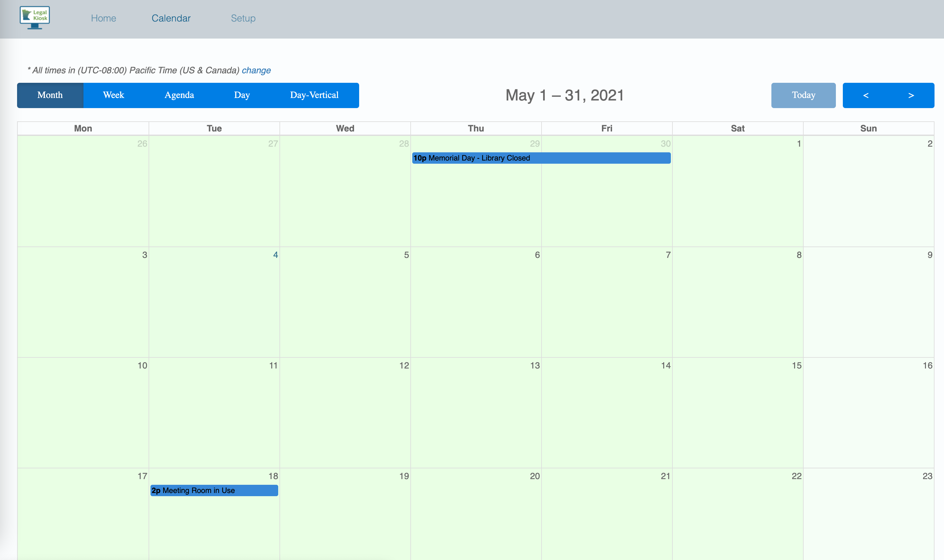This screenshot has height=560, width=944.
Task: Select greyed-out day number 29
Action: [x=535, y=143]
